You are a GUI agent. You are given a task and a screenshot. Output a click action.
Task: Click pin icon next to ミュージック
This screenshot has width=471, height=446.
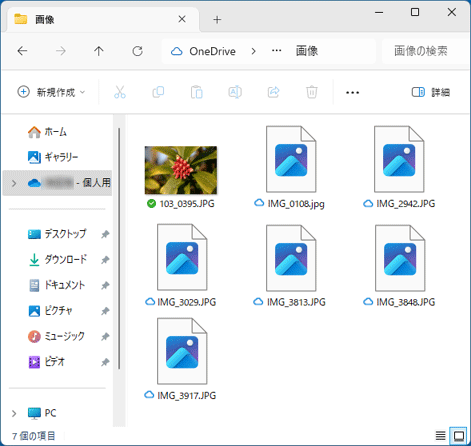(x=105, y=337)
